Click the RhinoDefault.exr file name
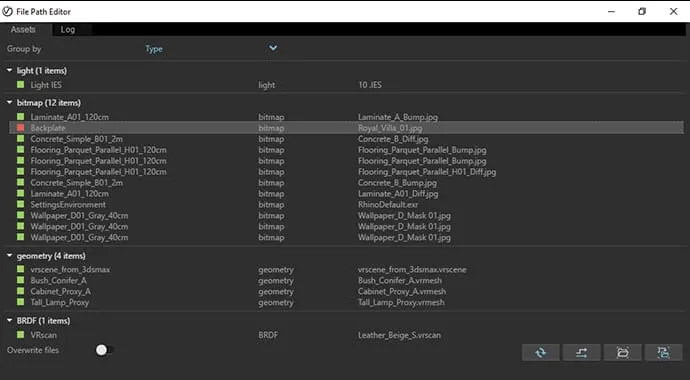This screenshot has height=380, width=690. (x=388, y=205)
